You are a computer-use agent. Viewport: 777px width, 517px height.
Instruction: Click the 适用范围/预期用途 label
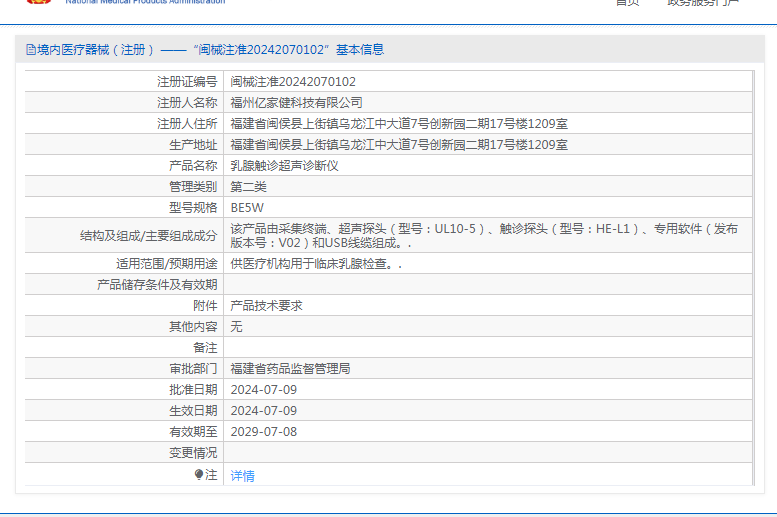pyautogui.click(x=166, y=264)
